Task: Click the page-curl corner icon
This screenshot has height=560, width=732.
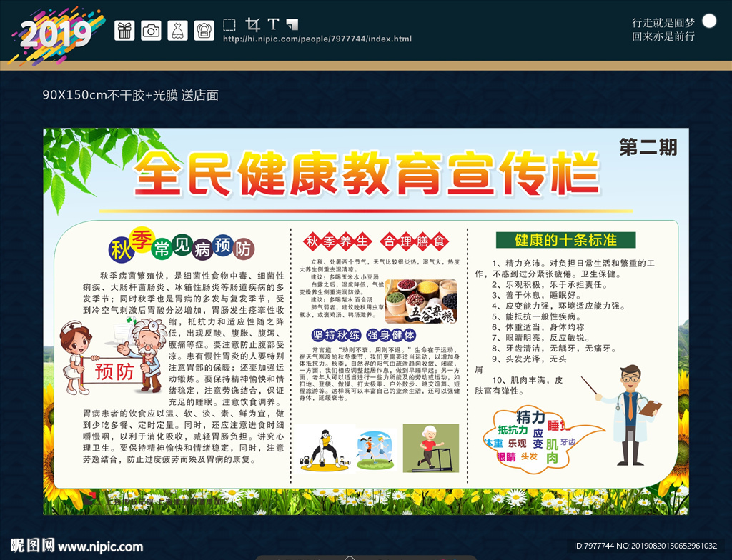Action: [292, 24]
